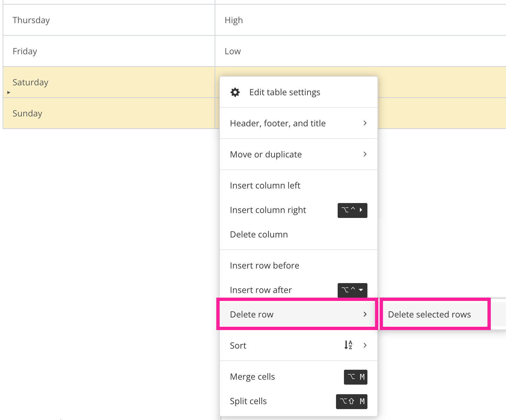Click the Insert row after shortcut badge
The height and width of the screenshot is (420, 506).
pyautogui.click(x=352, y=290)
